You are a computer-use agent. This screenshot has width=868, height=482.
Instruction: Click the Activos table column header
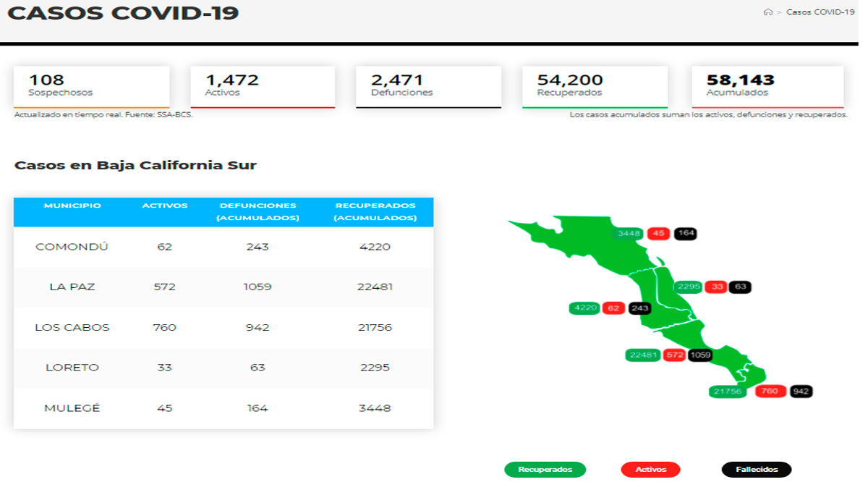165,206
